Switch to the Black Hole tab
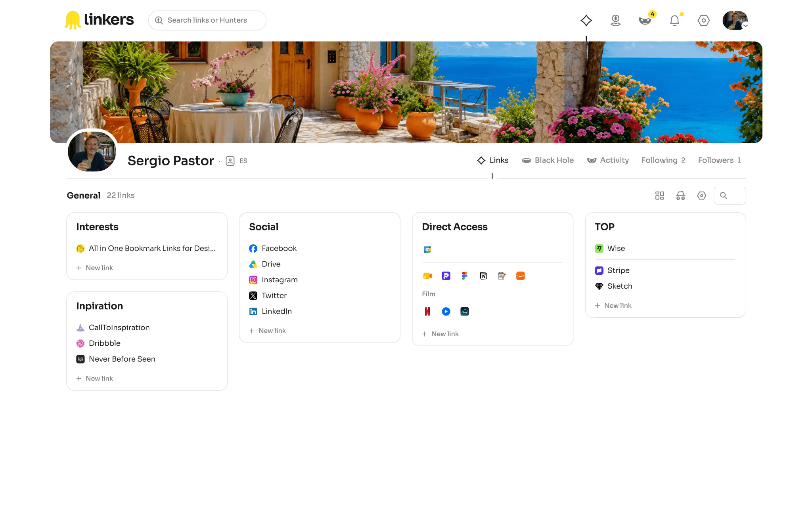 (548, 160)
